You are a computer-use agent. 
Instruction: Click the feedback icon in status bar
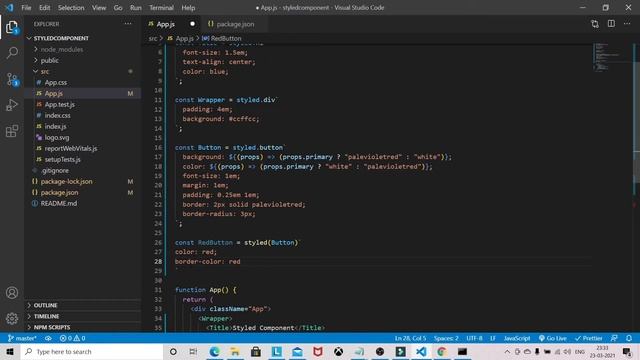point(614,338)
